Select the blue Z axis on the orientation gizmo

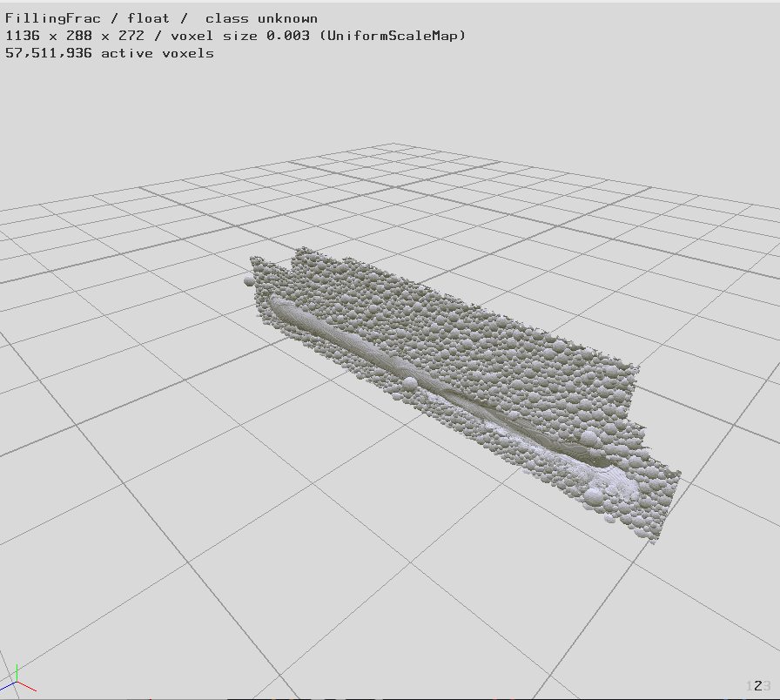tap(6, 686)
